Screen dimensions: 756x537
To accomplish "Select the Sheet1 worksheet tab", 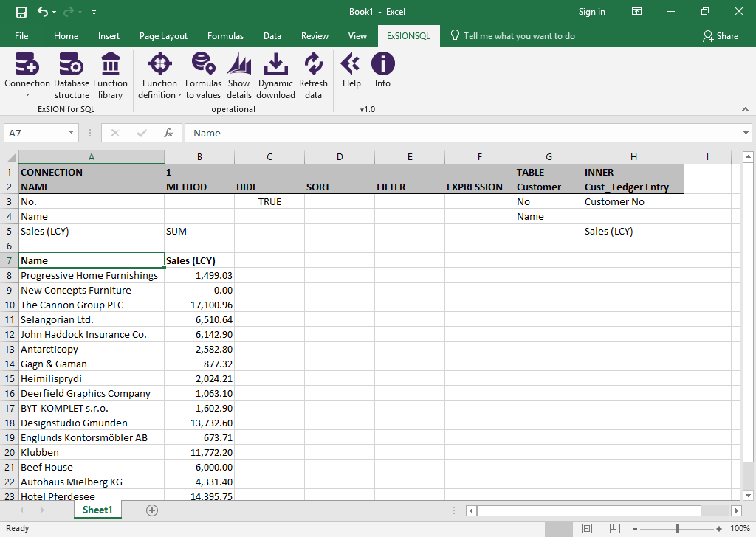I will pos(97,510).
